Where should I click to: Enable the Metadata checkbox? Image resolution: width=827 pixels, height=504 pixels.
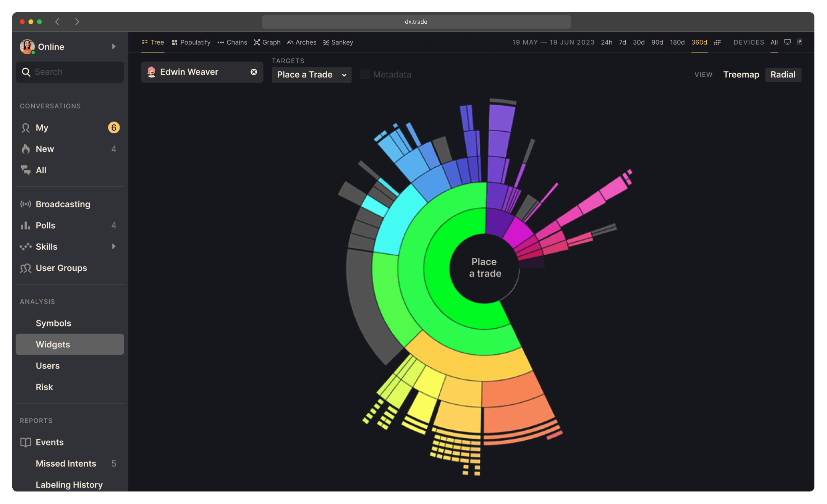pyautogui.click(x=365, y=74)
